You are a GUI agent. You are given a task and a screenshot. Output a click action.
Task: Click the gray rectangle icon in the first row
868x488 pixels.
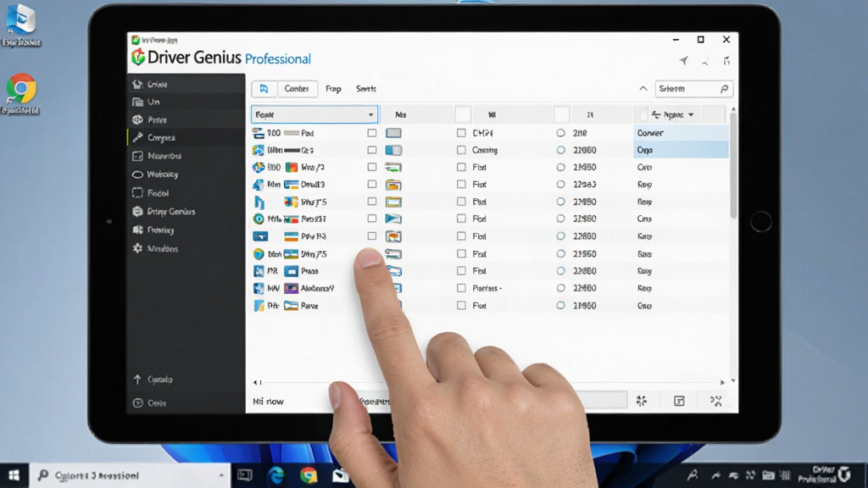tap(393, 133)
